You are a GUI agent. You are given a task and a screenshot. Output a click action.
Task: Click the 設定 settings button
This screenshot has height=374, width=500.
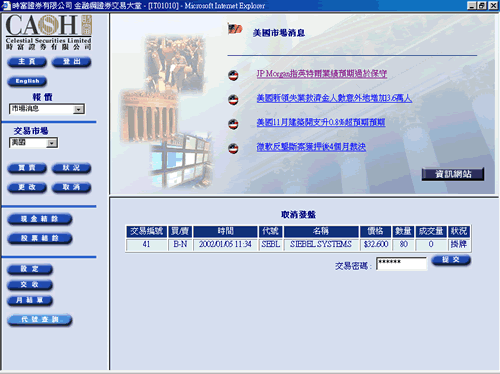(30, 269)
